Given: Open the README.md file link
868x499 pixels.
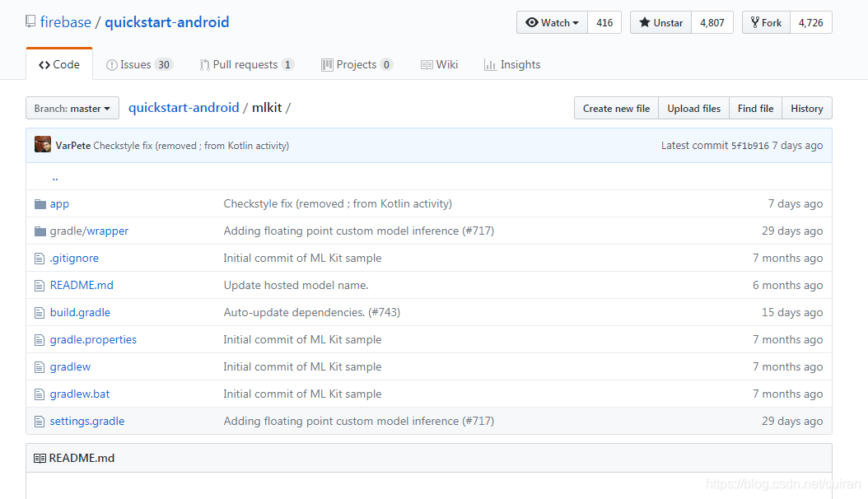Looking at the screenshot, I should [82, 286].
